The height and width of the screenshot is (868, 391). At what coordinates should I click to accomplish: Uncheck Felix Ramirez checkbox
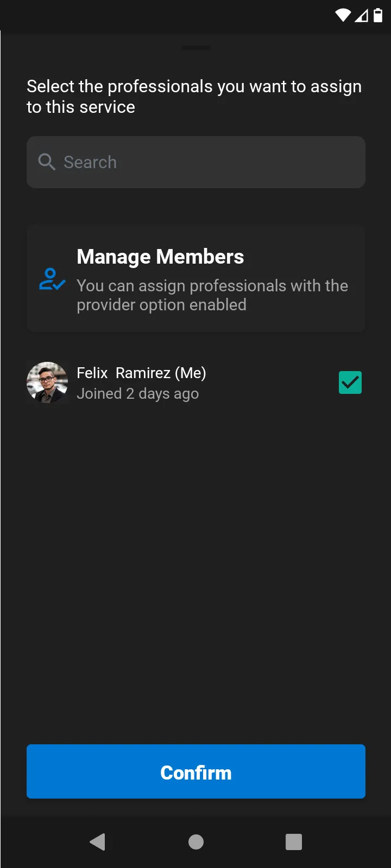(350, 382)
